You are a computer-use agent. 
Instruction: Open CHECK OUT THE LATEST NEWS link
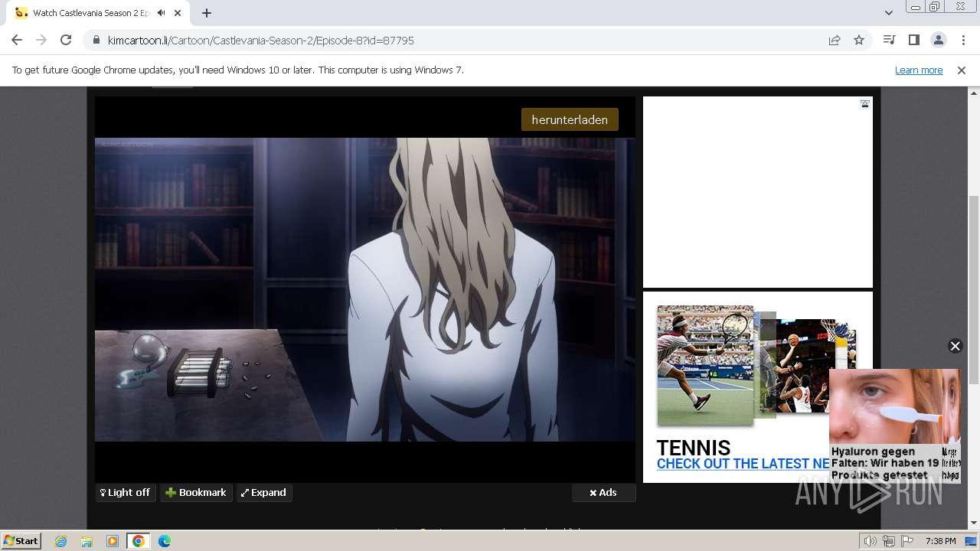pyautogui.click(x=743, y=464)
